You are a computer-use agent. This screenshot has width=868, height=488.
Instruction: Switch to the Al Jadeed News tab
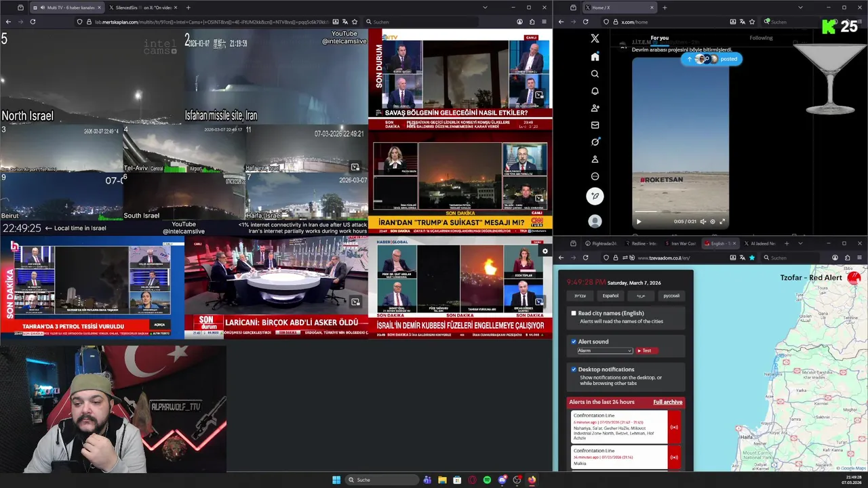[x=761, y=243]
